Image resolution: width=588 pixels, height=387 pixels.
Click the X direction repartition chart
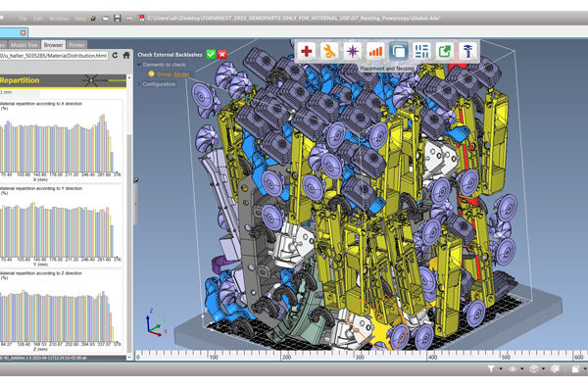click(x=61, y=142)
